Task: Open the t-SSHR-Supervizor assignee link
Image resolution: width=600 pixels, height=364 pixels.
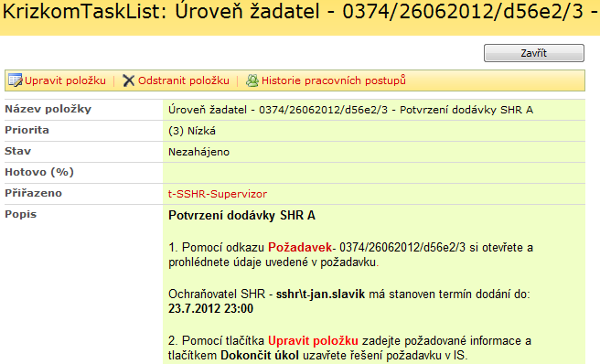Action: click(x=218, y=194)
